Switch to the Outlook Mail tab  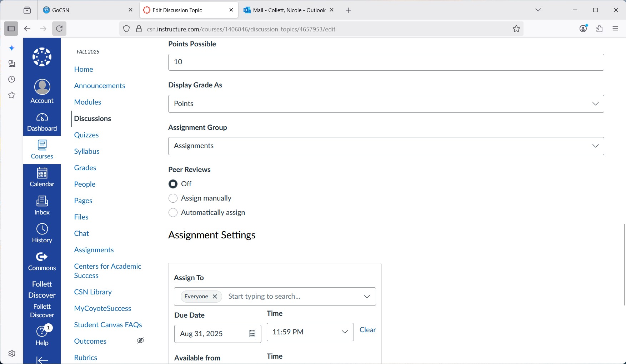coord(286,10)
